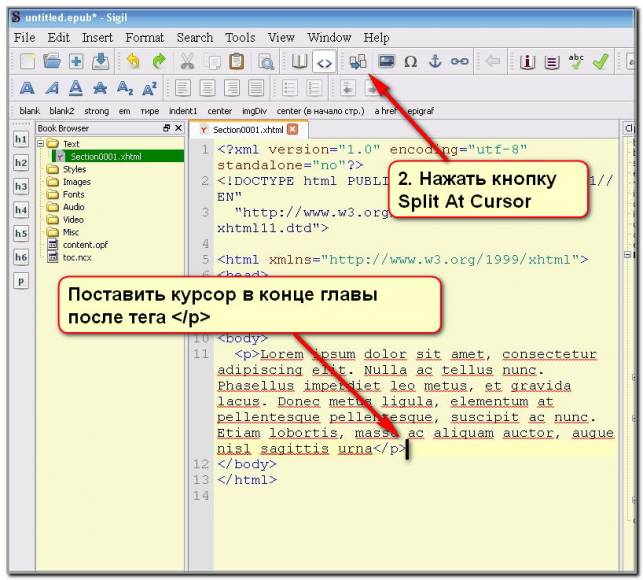Viewport: 643px width, 580px height.
Task: Justify text icon
Action: 256,88
